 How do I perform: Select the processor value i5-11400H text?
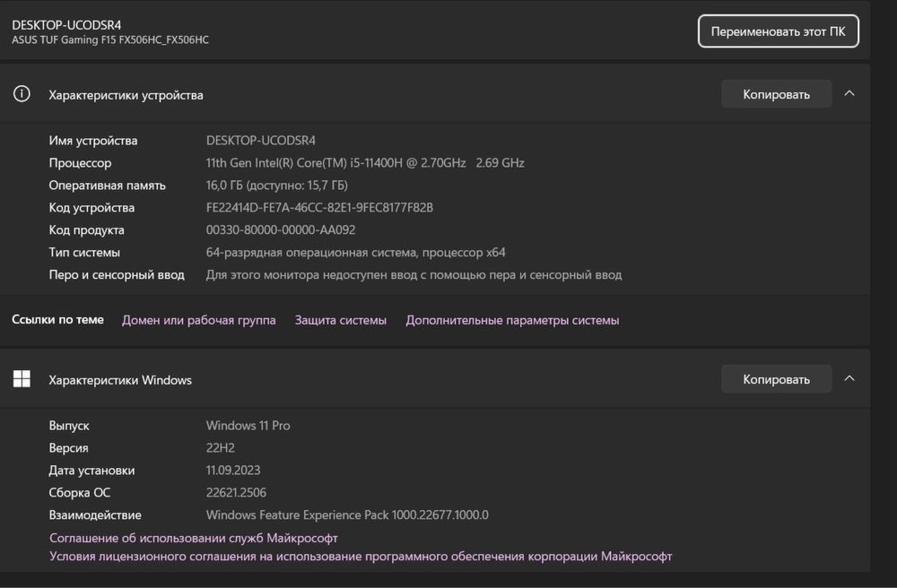[x=365, y=163]
